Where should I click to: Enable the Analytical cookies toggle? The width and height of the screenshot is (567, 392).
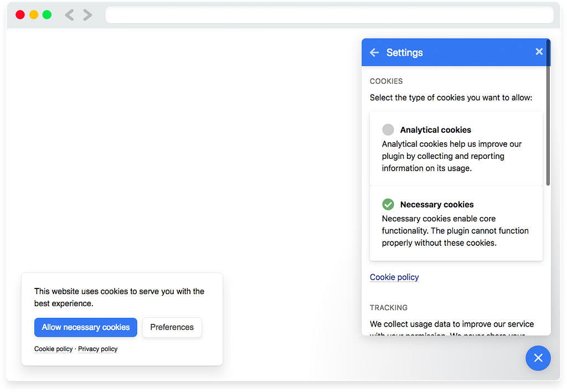(388, 130)
